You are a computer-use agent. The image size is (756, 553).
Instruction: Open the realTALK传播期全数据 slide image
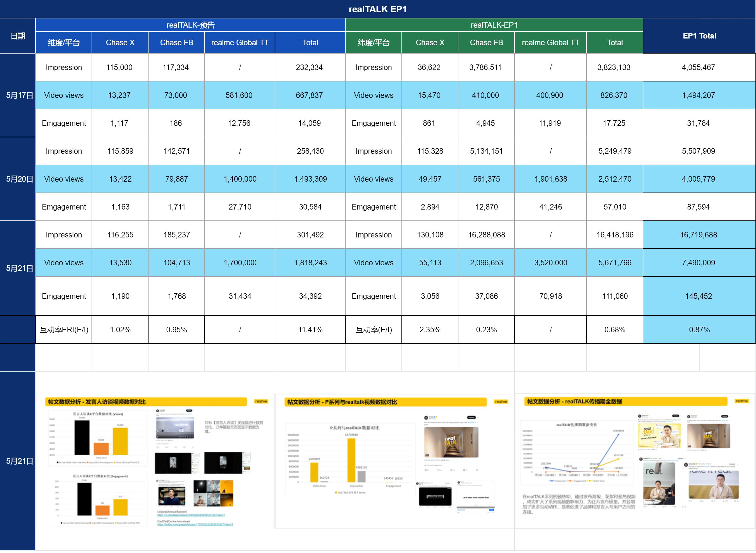coord(635,461)
